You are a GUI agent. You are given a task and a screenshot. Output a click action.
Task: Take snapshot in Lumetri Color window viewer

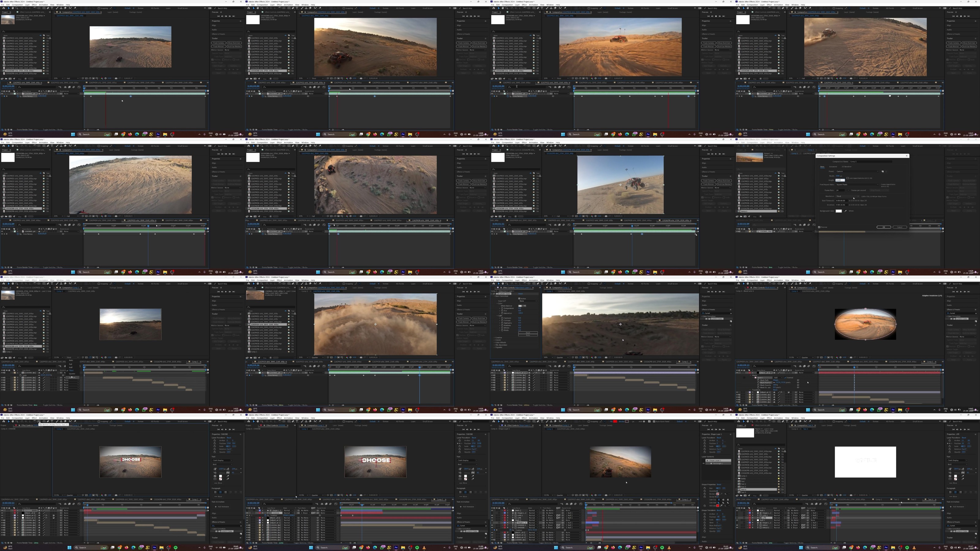[606, 358]
